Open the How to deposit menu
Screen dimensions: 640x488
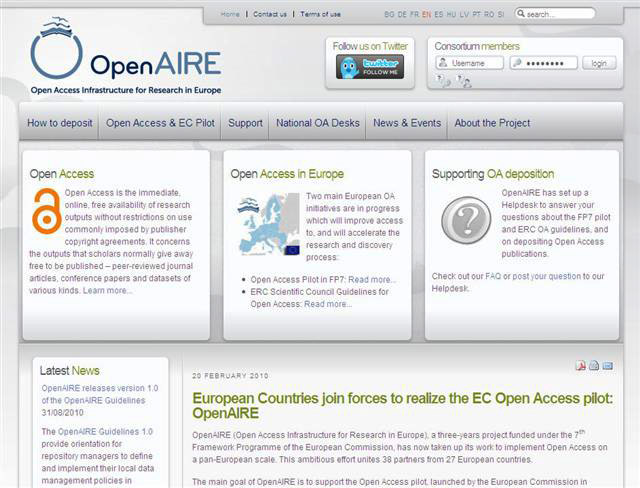(60, 123)
